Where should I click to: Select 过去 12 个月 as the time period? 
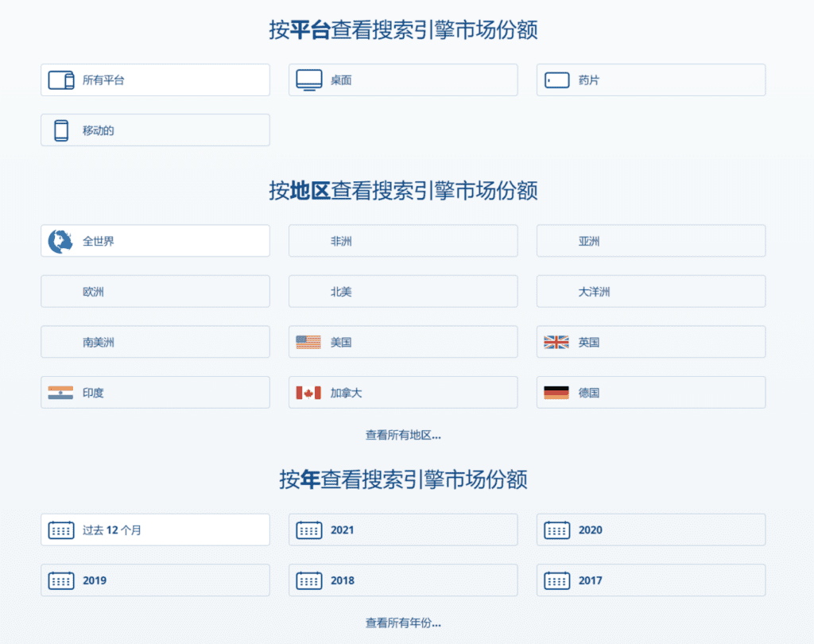pyautogui.click(x=155, y=530)
